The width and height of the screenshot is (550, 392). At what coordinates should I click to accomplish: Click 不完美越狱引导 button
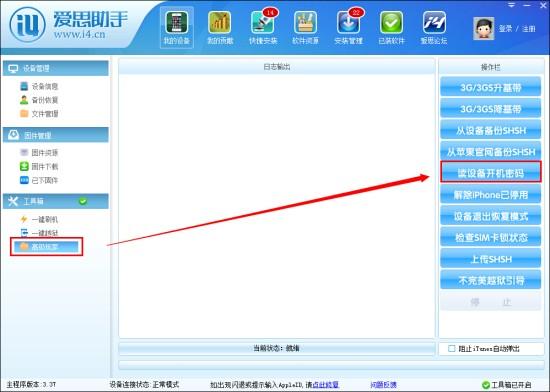coord(490,280)
